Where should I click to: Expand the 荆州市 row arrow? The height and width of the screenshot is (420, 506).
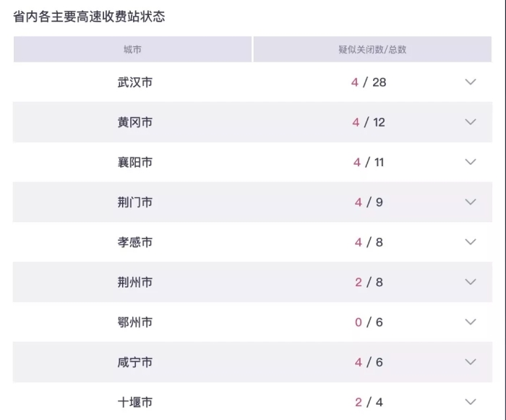point(471,282)
